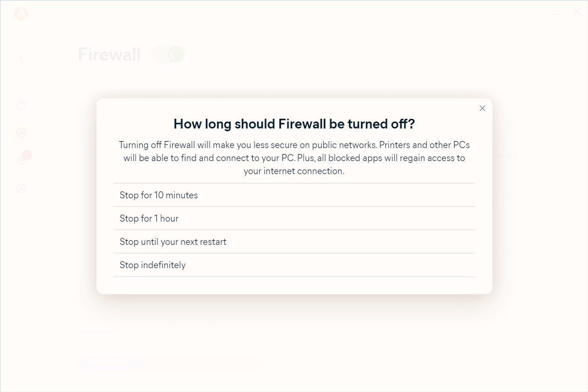Click the notification badge on the chat icon
The height and width of the screenshot is (392, 588).
pos(27,155)
